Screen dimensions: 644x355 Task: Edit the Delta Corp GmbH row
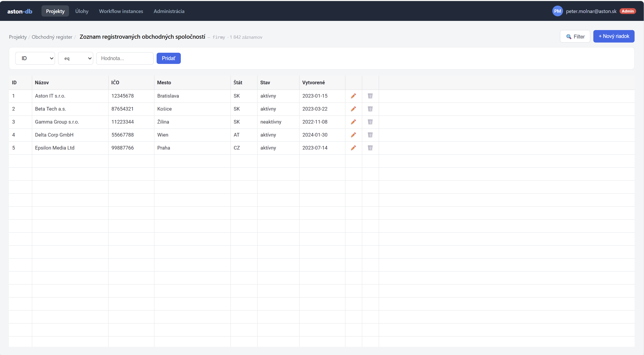tap(353, 135)
